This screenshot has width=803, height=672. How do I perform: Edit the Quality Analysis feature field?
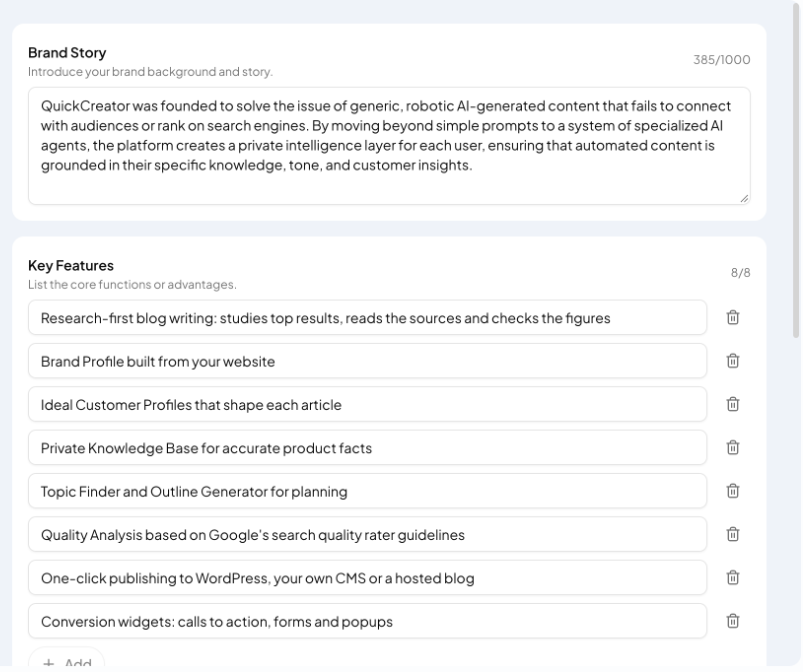pos(368,534)
